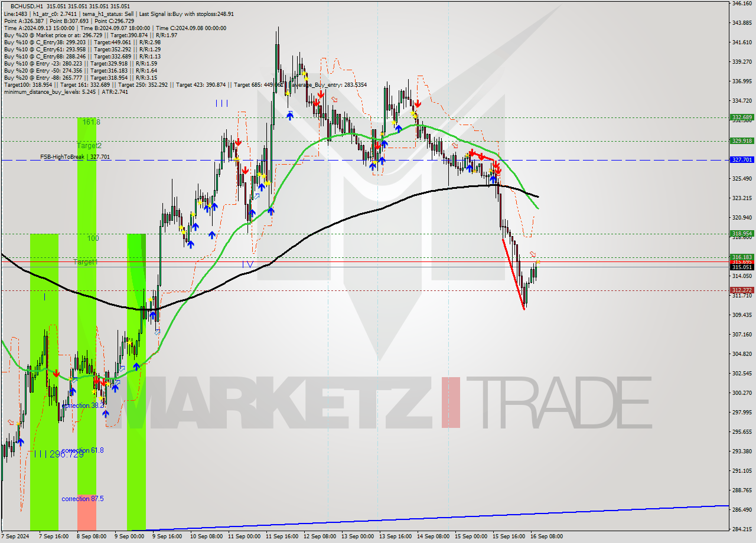Click the Point A:326.387 info line

(x=69, y=21)
